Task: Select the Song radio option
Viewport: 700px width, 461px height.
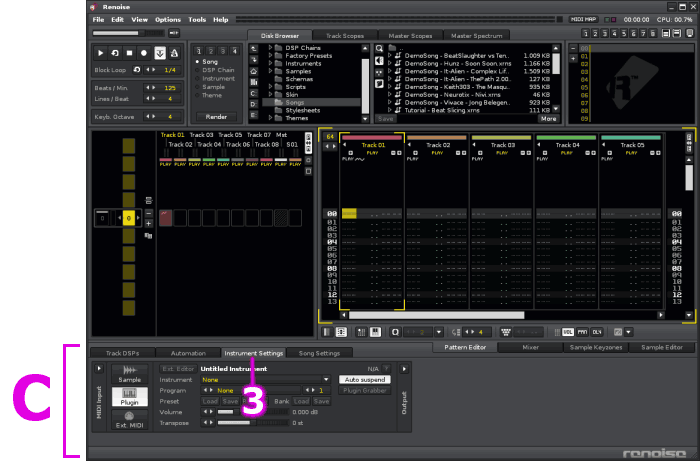Action: (x=207, y=62)
